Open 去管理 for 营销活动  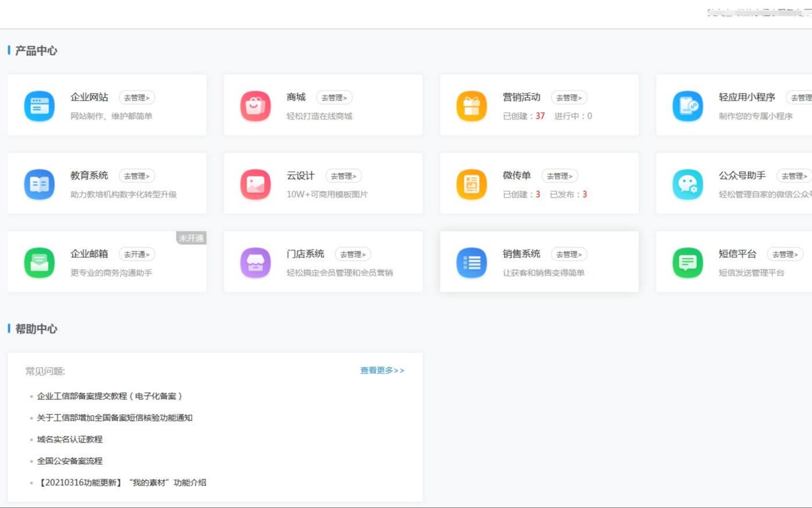coord(569,98)
